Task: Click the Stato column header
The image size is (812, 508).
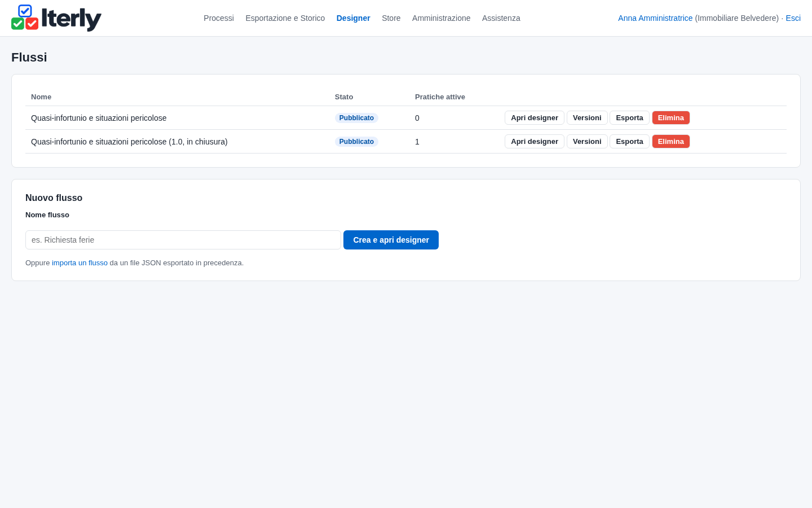Action: click(344, 97)
